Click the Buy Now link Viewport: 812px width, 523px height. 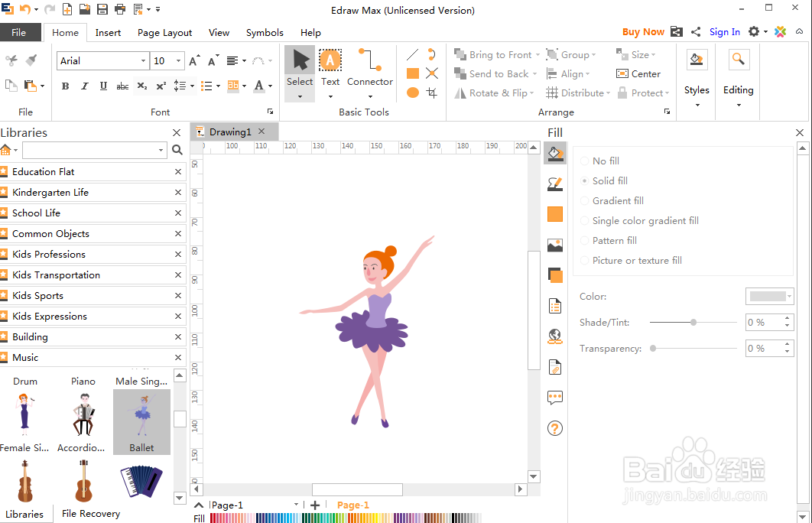click(643, 32)
